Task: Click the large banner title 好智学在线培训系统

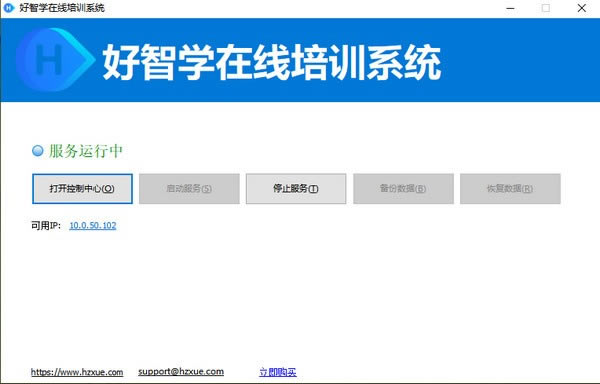Action: coord(272,62)
